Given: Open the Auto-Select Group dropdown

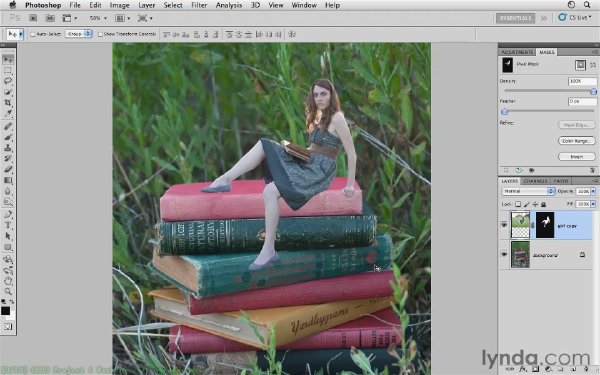Looking at the screenshot, I should [x=78, y=34].
